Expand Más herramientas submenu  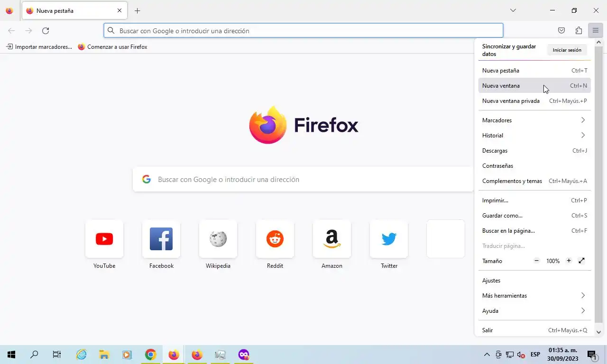pyautogui.click(x=534, y=296)
